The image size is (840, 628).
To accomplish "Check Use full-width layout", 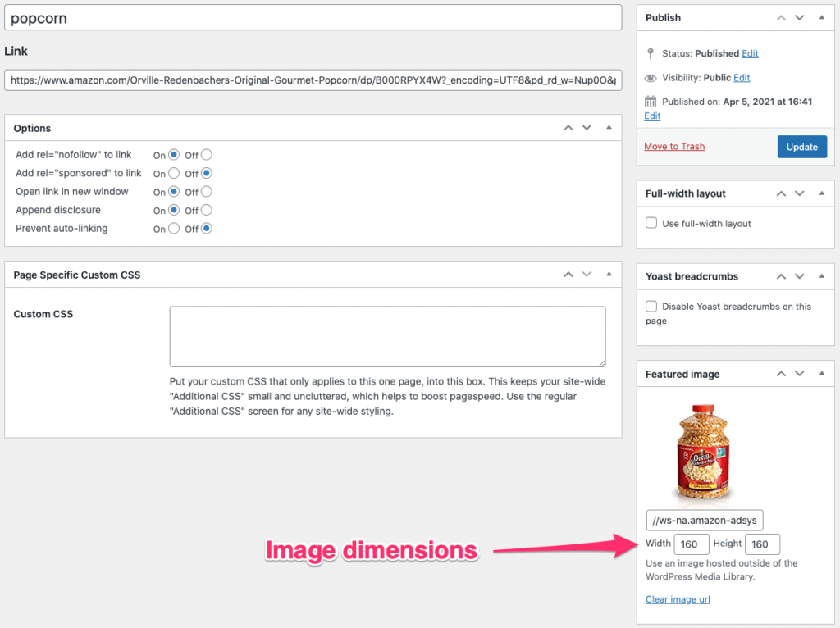I will [x=651, y=223].
